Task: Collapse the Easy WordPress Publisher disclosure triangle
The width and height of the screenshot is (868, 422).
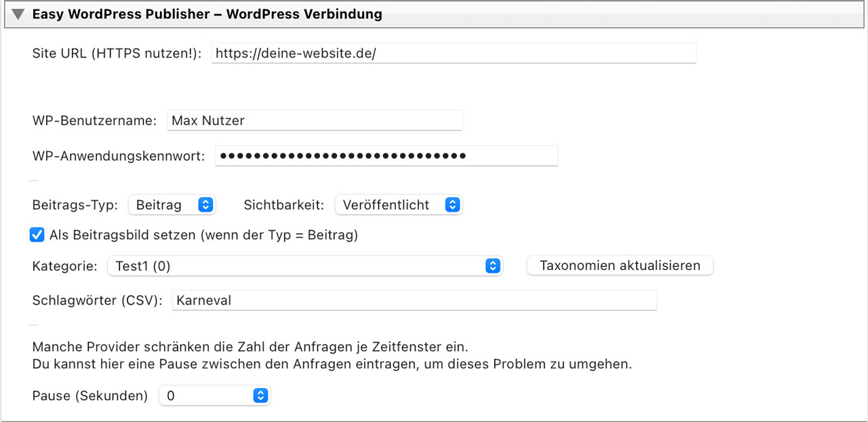Action: (x=18, y=14)
